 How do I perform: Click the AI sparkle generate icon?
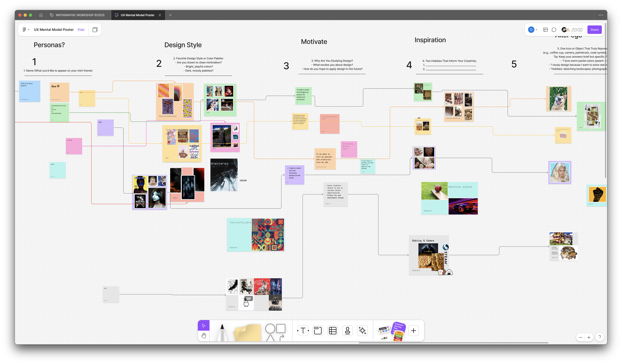(362, 331)
